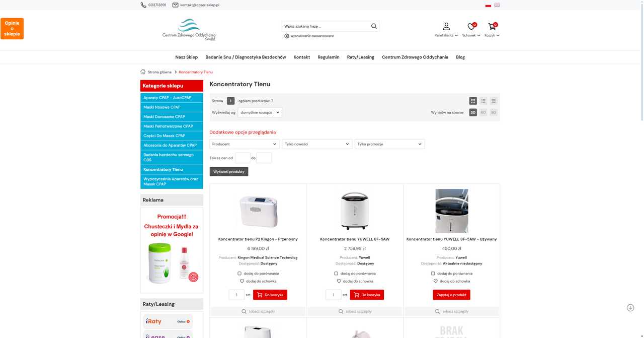
Task: Click the minimum price 'od' input
Action: click(243, 158)
